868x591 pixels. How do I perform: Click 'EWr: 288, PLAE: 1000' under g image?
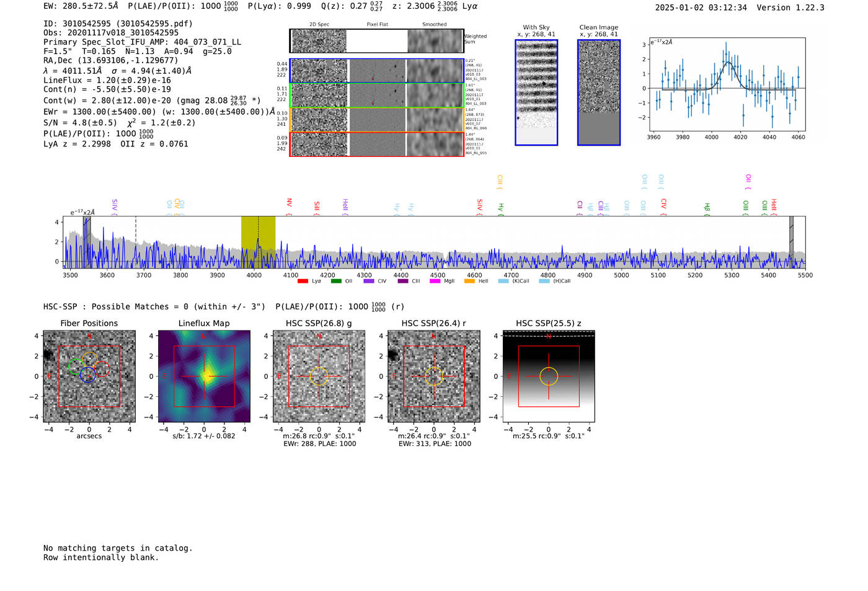tap(319, 444)
